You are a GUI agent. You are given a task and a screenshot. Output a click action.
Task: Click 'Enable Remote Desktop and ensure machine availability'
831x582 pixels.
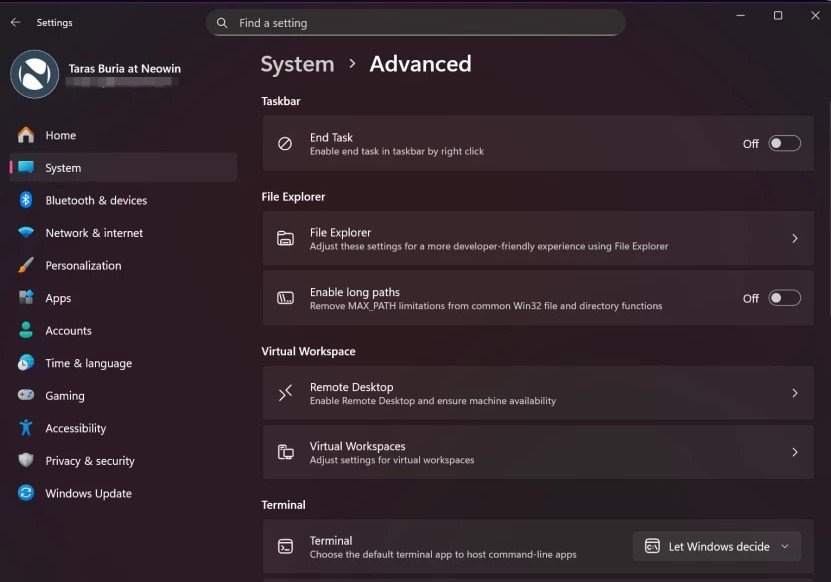coord(433,401)
